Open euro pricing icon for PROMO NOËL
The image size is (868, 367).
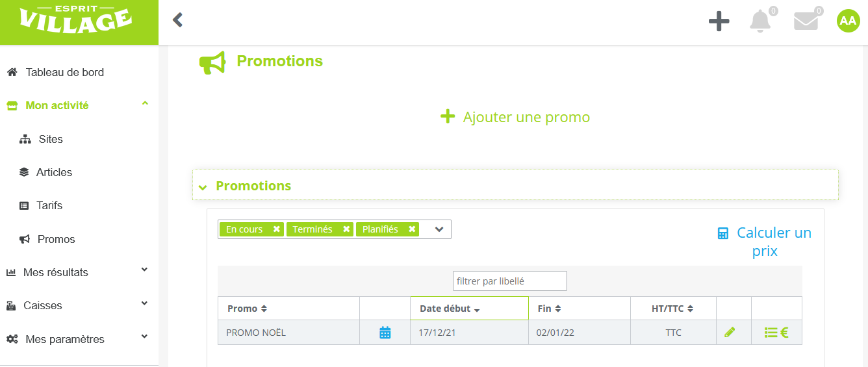784,333
